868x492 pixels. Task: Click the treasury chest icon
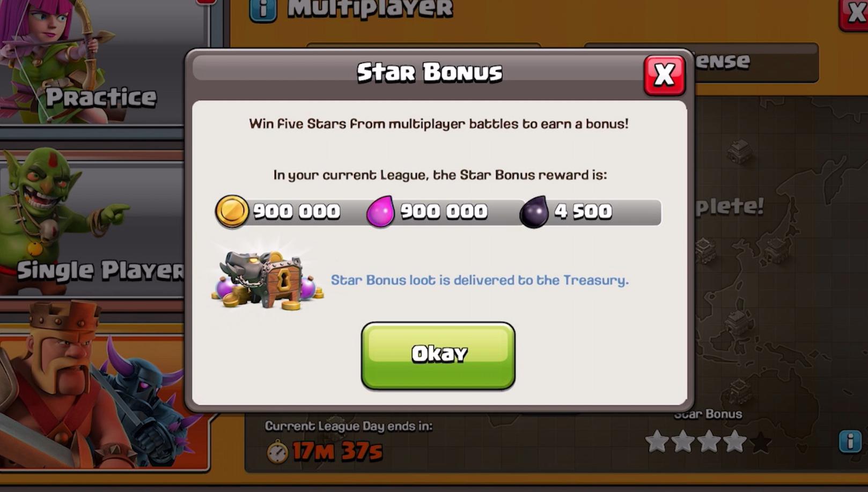pyautogui.click(x=267, y=280)
